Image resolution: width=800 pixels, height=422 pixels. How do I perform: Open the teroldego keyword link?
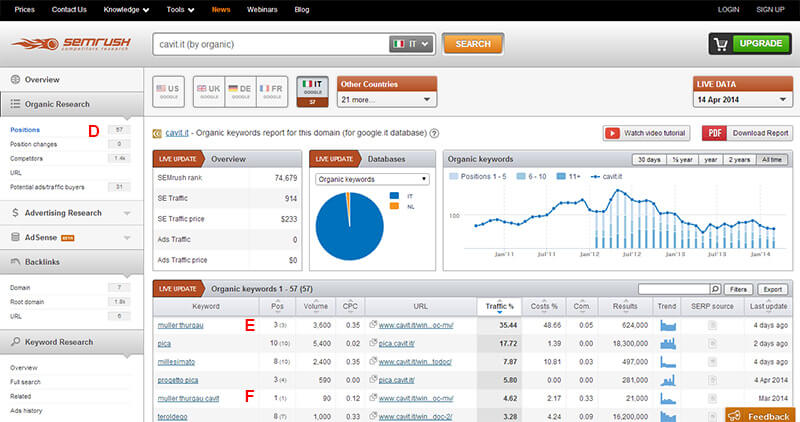coord(172,417)
